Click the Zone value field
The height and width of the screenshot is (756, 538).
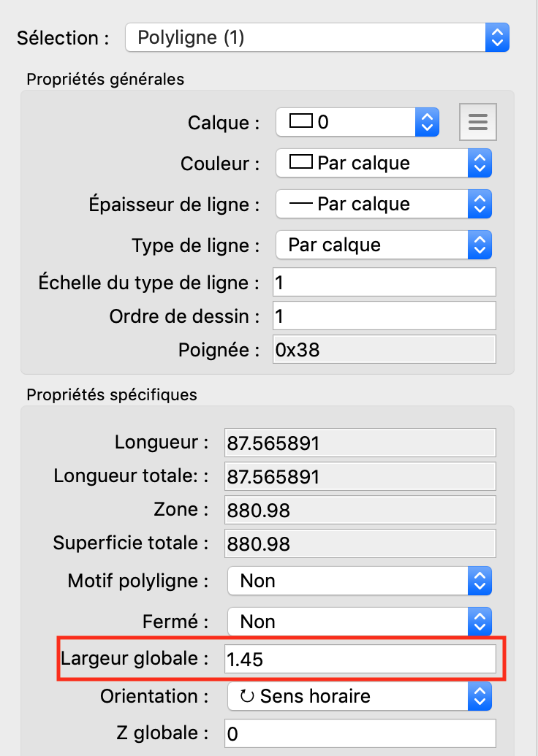360,510
